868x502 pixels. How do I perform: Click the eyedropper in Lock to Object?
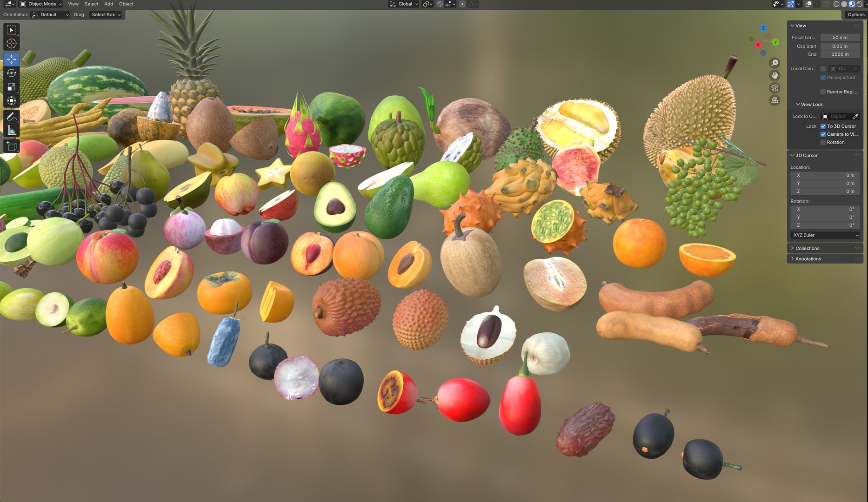click(855, 116)
